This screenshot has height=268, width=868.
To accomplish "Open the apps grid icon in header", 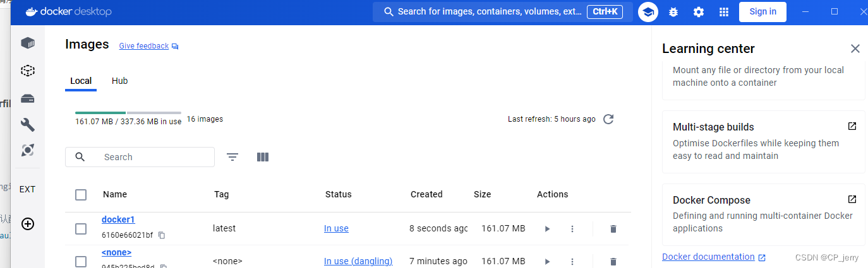I will (724, 12).
